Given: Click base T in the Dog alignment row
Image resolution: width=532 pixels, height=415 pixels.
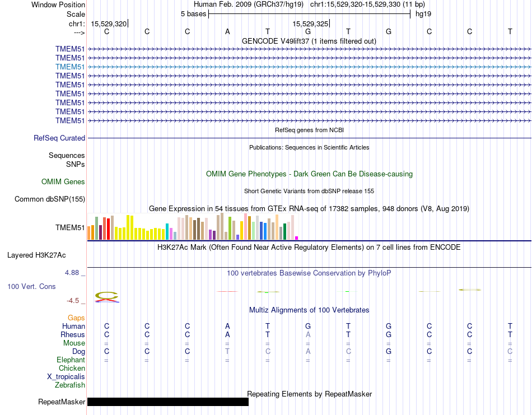Looking at the screenshot, I should [227, 351].
